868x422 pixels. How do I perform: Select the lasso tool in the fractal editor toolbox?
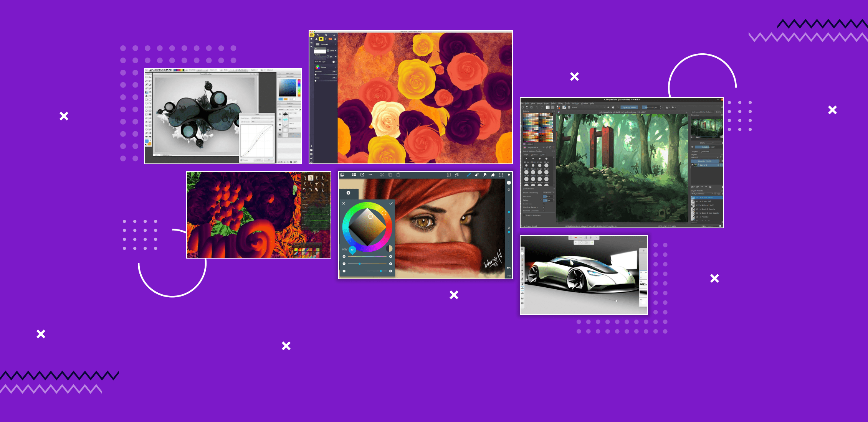coord(150,81)
